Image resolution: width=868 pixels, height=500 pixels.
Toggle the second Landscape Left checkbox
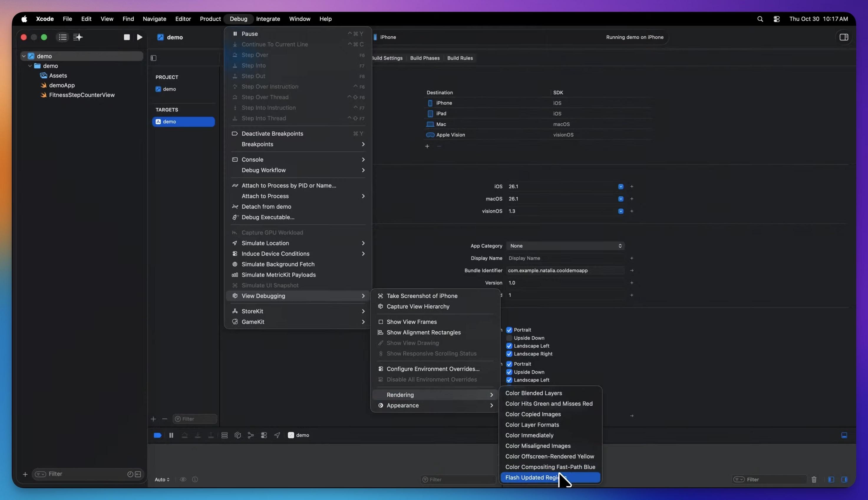click(x=509, y=380)
